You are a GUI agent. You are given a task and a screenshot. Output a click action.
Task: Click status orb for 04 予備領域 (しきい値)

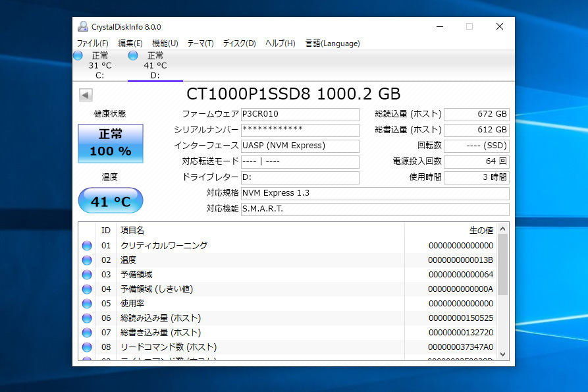[x=87, y=289]
